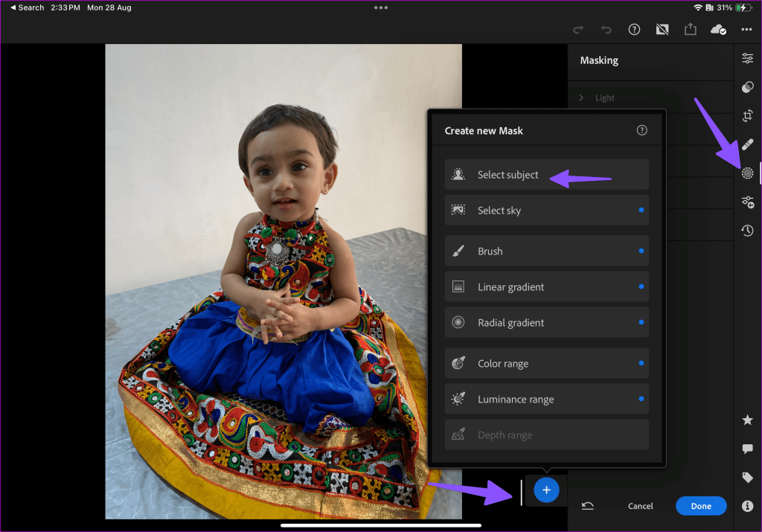Image resolution: width=762 pixels, height=532 pixels.
Task: Open the Healing brush tool
Action: [747, 144]
